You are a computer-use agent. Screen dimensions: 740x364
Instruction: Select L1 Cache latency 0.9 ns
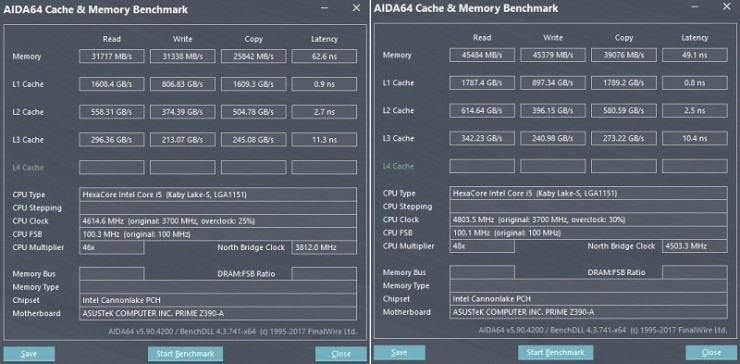coord(324,84)
